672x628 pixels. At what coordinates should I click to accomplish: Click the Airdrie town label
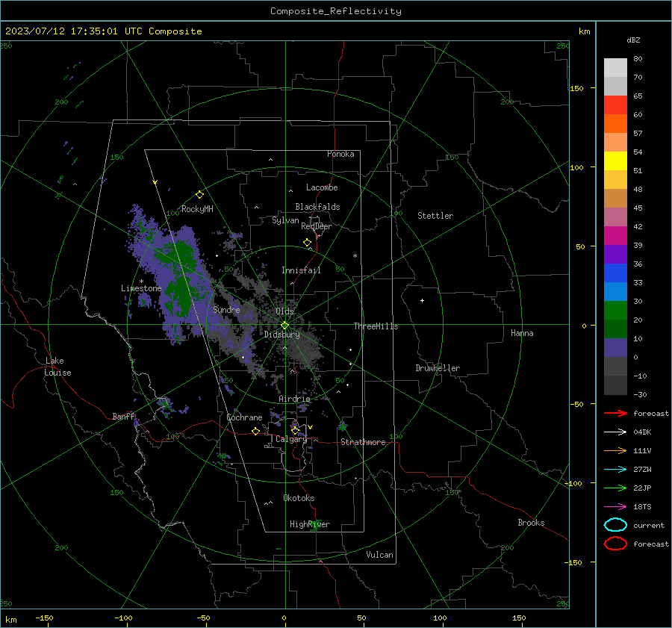point(294,399)
